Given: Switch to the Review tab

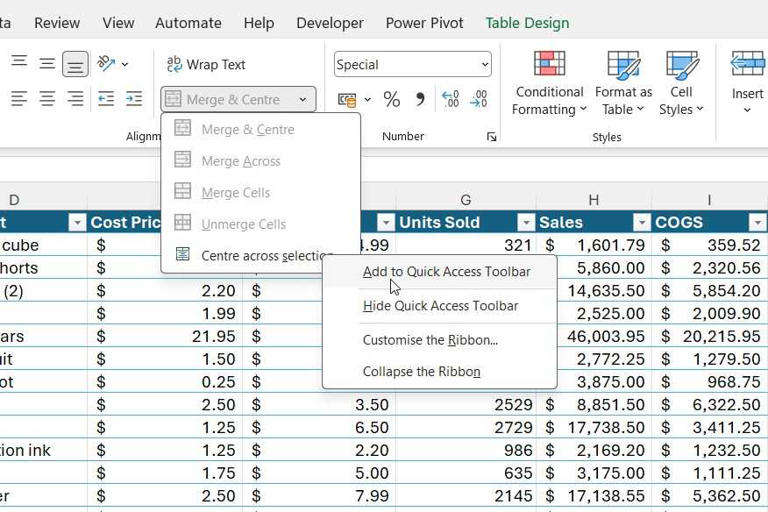Looking at the screenshot, I should [x=57, y=23].
